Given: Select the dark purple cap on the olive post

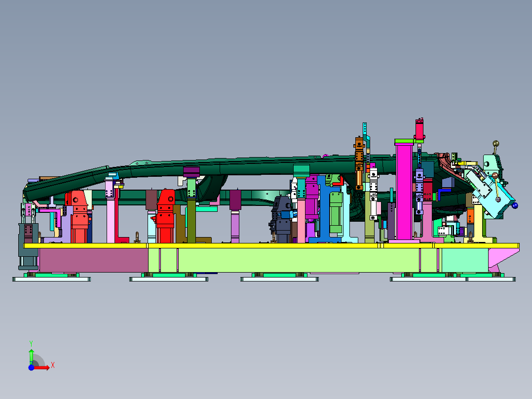Looking at the screenshot, I should (x=191, y=172).
